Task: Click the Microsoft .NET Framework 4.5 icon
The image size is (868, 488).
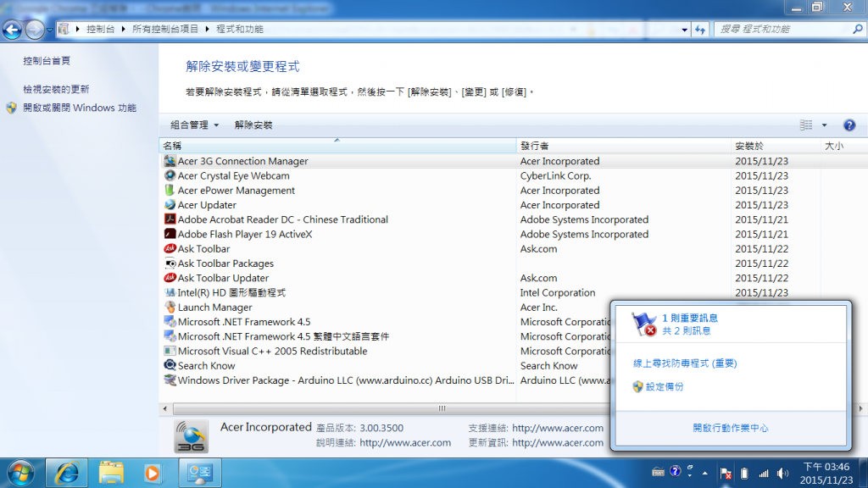Action: [x=170, y=322]
